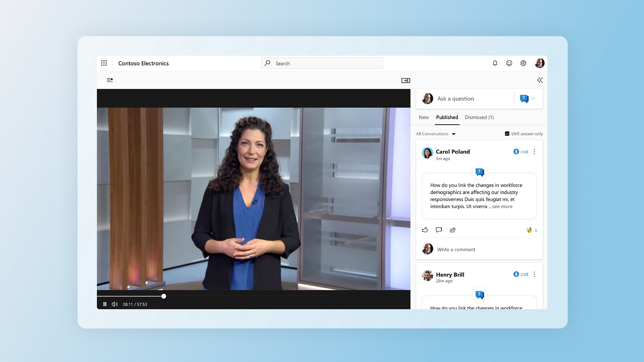Pause the video playback
This screenshot has width=644, height=362.
(x=105, y=304)
